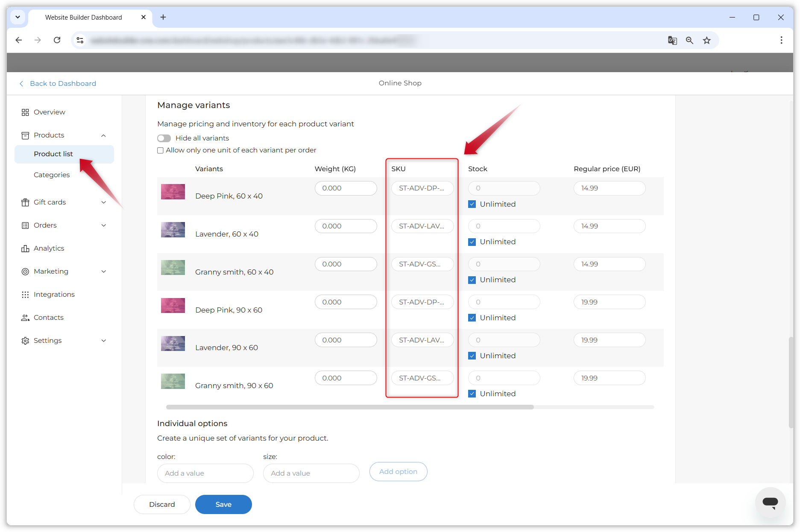Close the Website Builder Dashboard tab
The width and height of the screenshot is (800, 532).
point(144,17)
